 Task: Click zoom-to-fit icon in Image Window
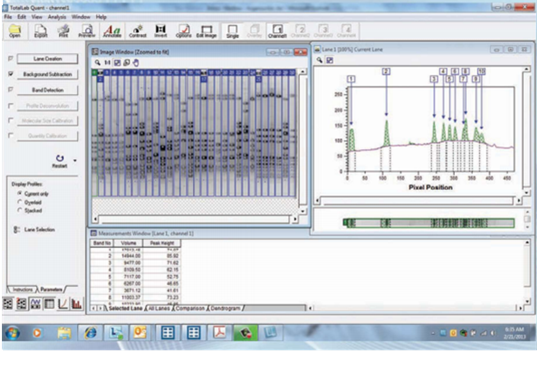coord(117,63)
